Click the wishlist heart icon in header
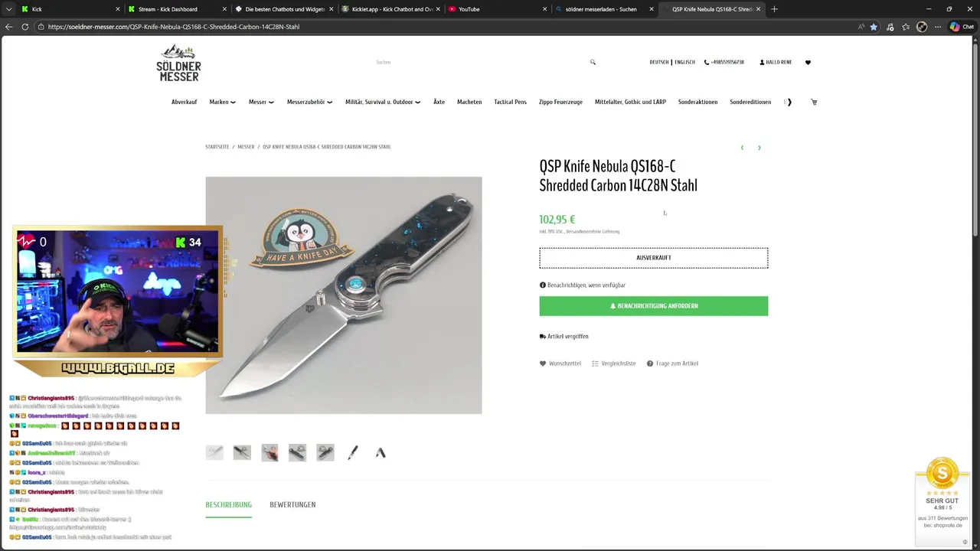Viewport: 980px width, 551px height. coord(808,62)
